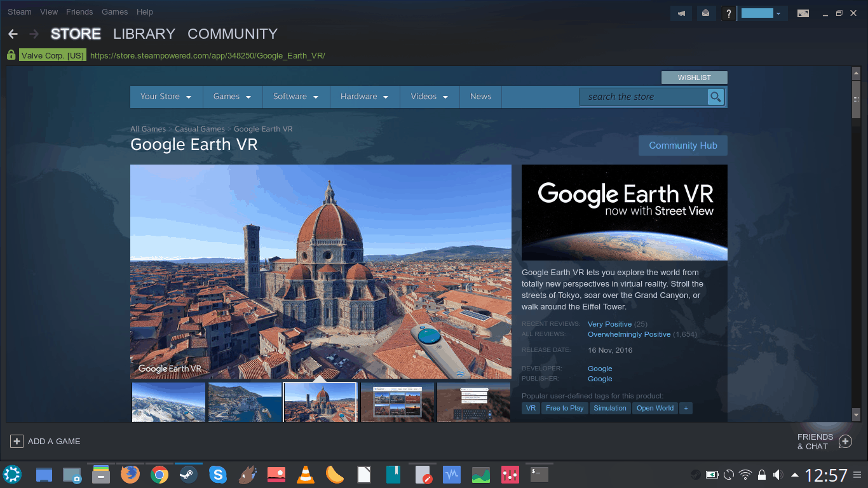Click the question mark help icon
Image resolution: width=868 pixels, height=488 pixels.
pos(729,13)
